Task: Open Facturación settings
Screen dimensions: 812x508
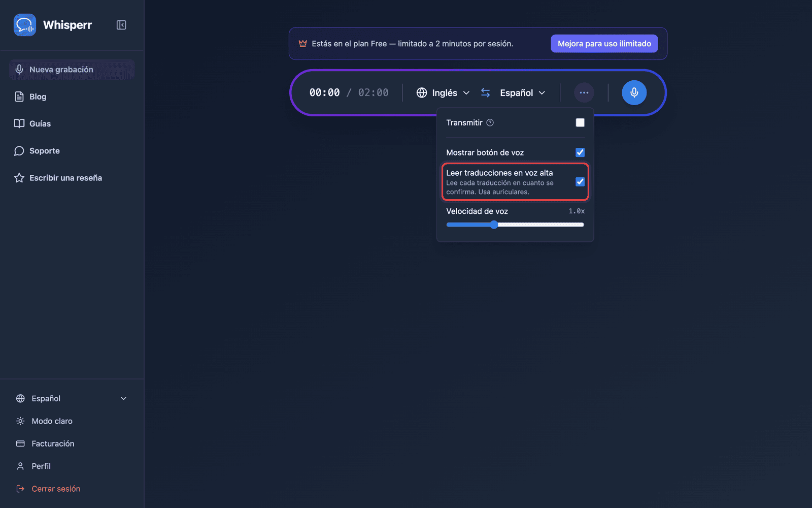Action: click(x=72, y=443)
